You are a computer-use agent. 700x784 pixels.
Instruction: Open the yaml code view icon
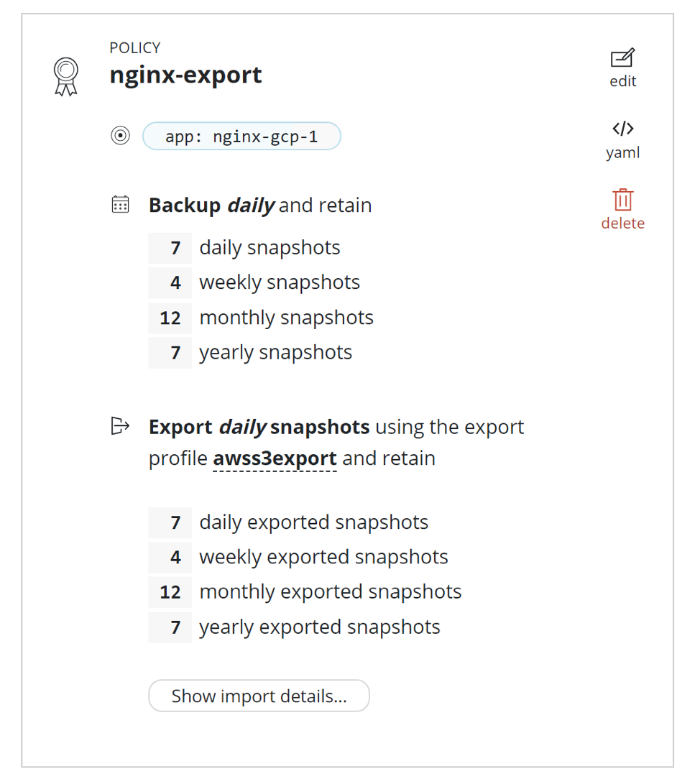click(x=622, y=129)
